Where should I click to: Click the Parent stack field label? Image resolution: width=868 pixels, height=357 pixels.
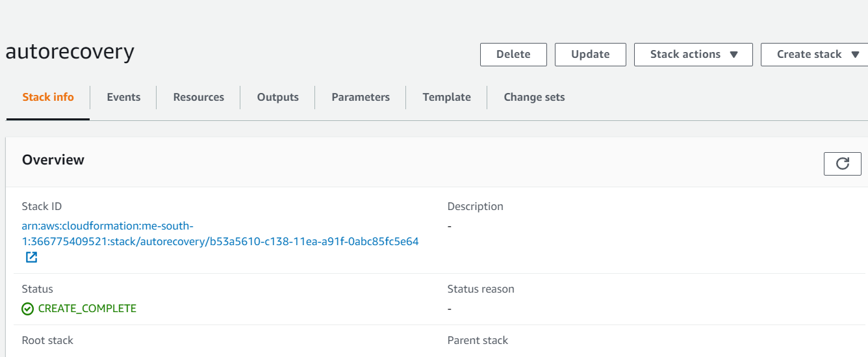478,340
